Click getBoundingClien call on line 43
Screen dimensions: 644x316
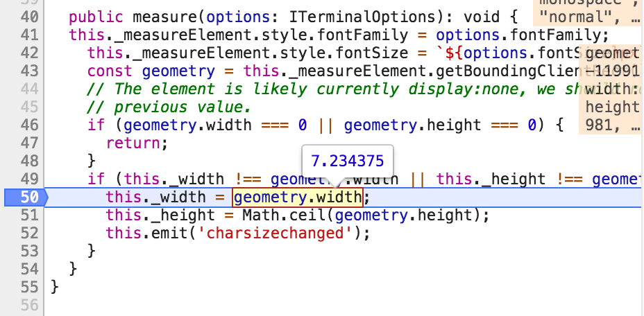507,71
